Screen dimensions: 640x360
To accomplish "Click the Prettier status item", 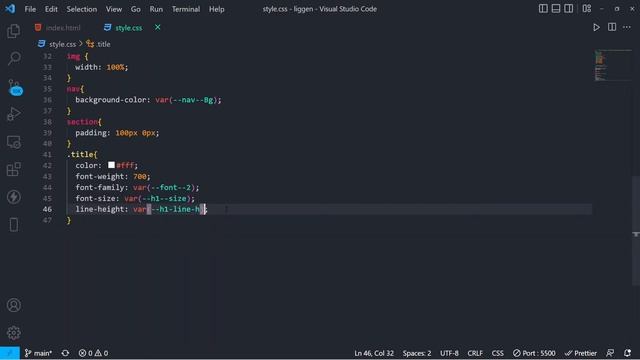I will pyautogui.click(x=581, y=353).
